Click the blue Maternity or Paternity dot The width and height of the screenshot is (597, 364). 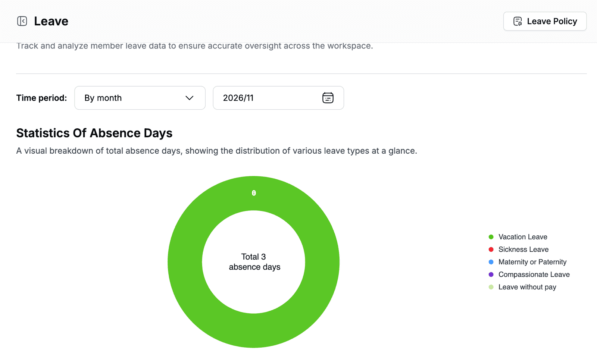(491, 262)
